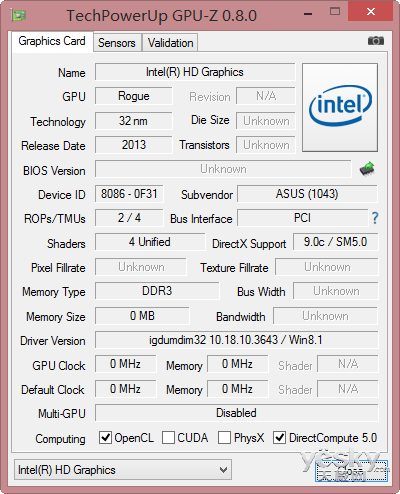Viewport: 400px width, 494px height.
Task: Click the GPU-Z app icon in title bar
Action: click(19, 15)
